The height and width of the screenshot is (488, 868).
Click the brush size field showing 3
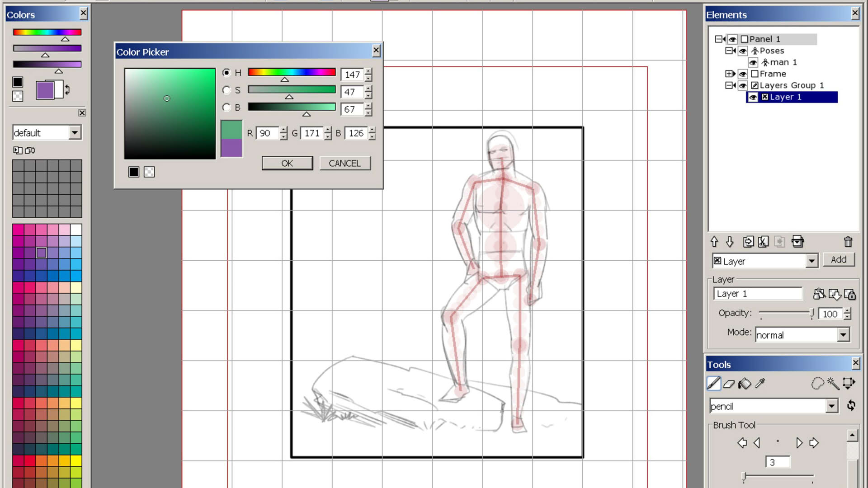click(778, 462)
